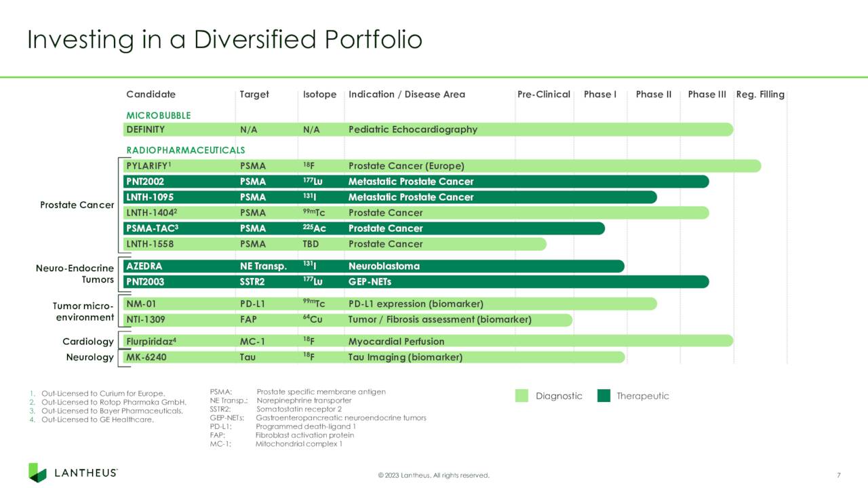Image resolution: width=868 pixels, height=488 pixels.
Task: Select the DEFINITY candidate name
Action: [x=145, y=129]
